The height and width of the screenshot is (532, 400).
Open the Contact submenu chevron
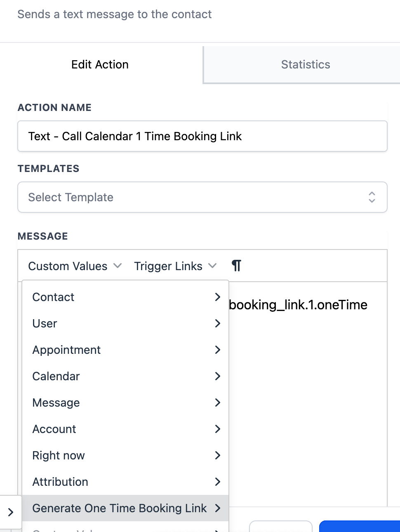coord(218,297)
